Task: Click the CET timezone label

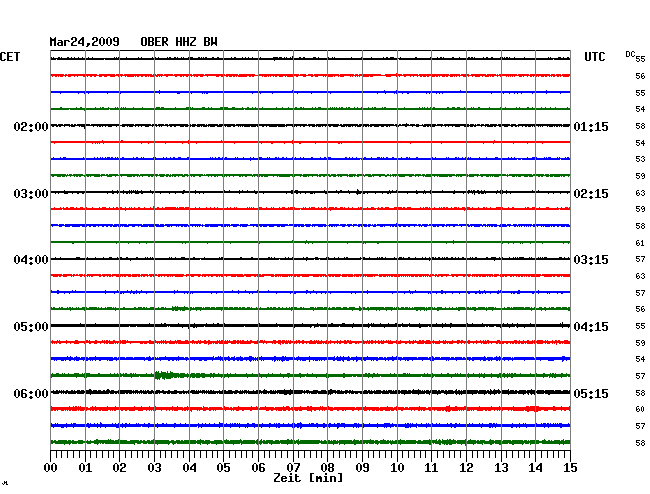Action: tap(10, 57)
